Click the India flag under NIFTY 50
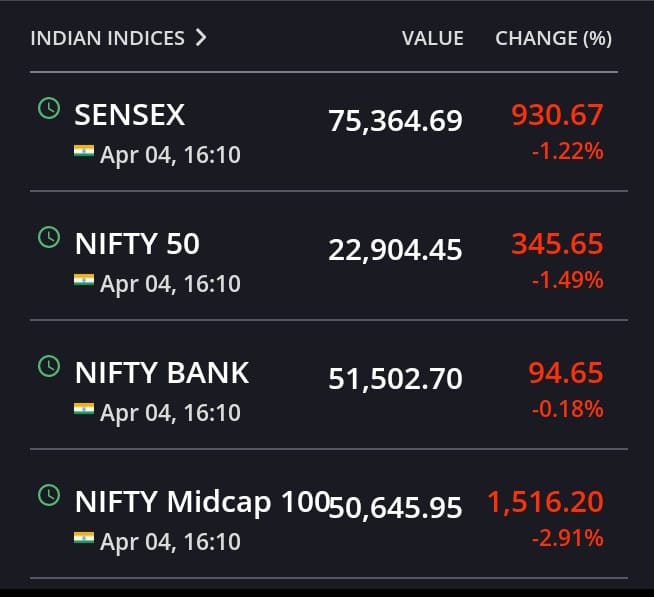Screen dimensions: 654x597 [x=84, y=280]
